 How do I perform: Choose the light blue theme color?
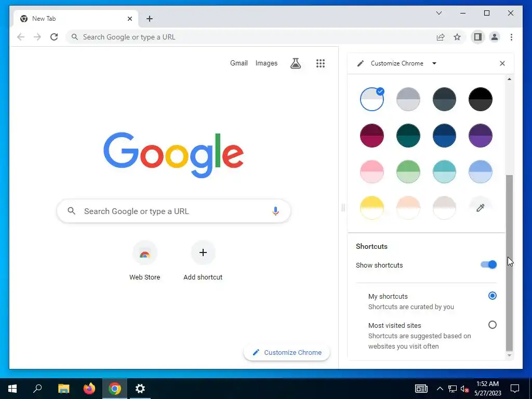pyautogui.click(x=480, y=171)
